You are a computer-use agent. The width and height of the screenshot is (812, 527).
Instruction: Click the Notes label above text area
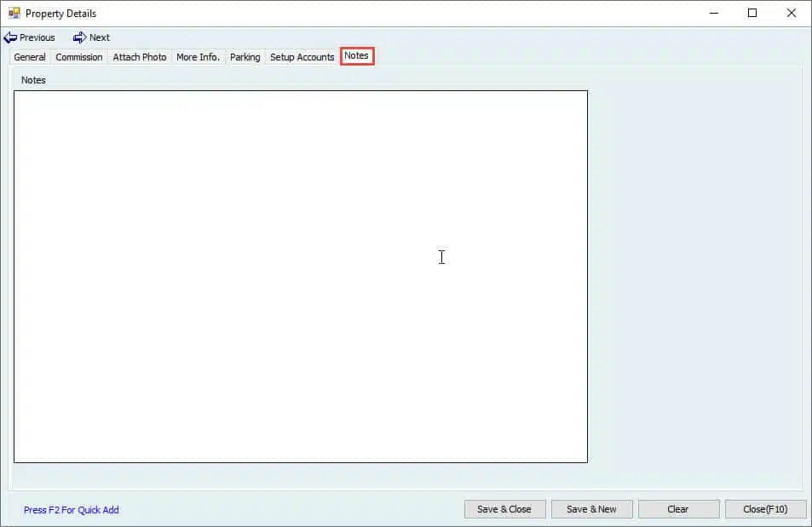[x=33, y=80]
